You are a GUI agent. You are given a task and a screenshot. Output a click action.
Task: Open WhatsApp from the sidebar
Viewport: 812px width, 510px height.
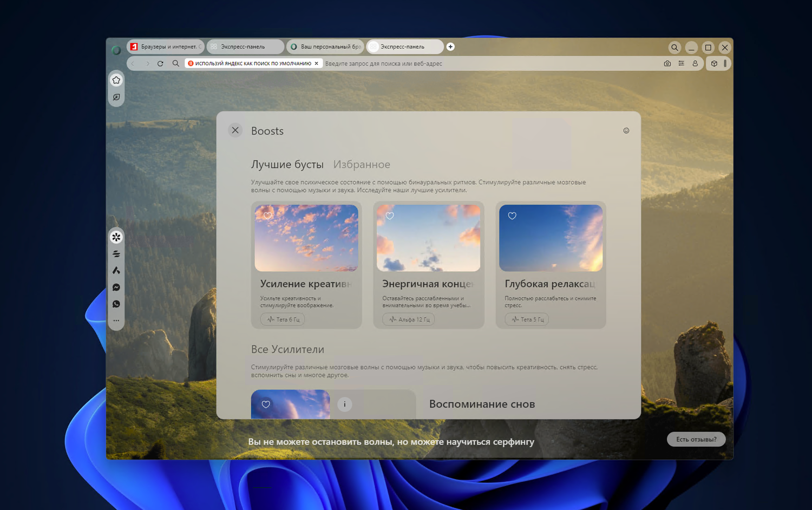[116, 304]
